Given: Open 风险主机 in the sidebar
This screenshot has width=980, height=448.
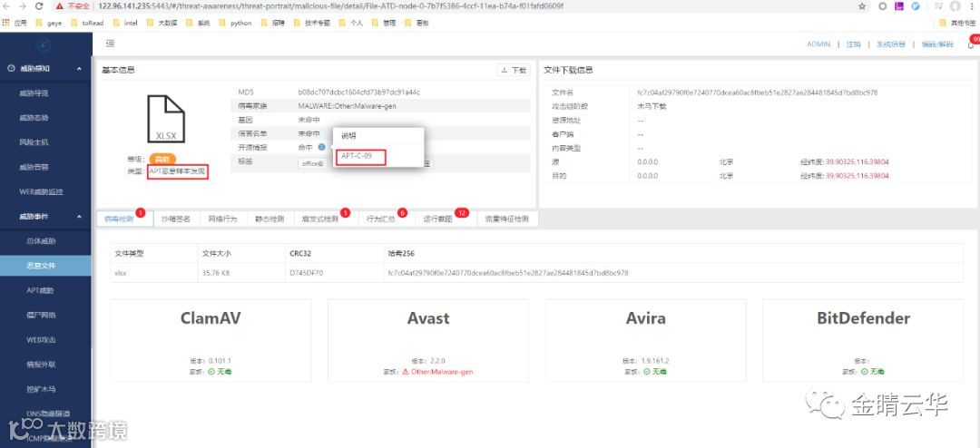Looking at the screenshot, I should [x=34, y=142].
